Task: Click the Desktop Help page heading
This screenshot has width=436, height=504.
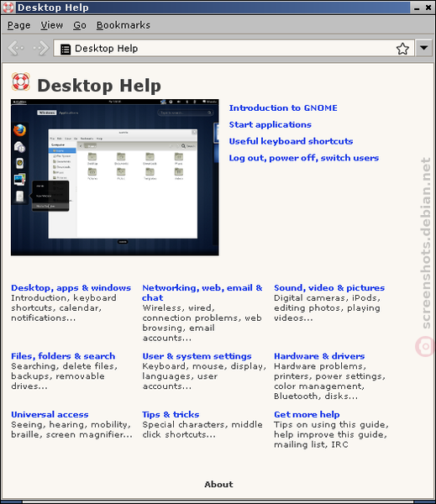Action: click(99, 86)
